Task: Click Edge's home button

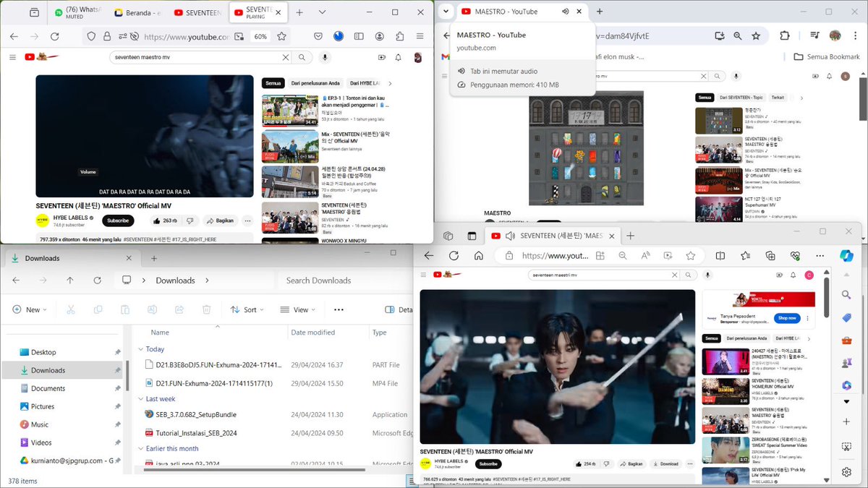Action: tap(478, 255)
